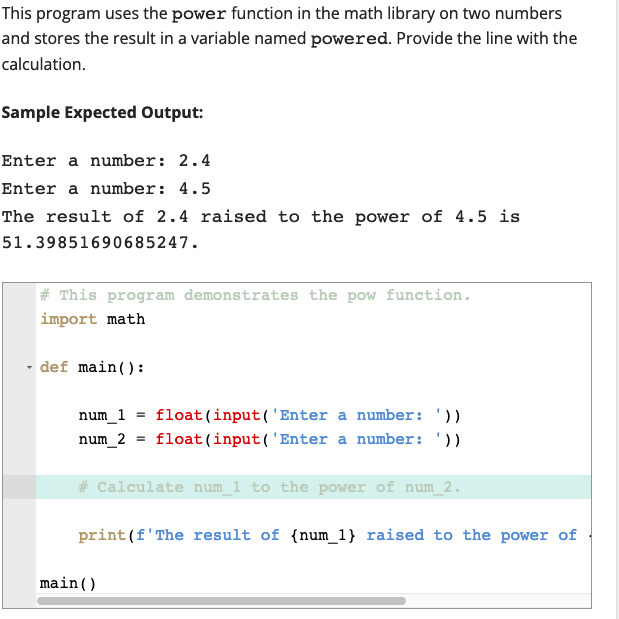Click the Sample Expected Output heading

pos(102,113)
